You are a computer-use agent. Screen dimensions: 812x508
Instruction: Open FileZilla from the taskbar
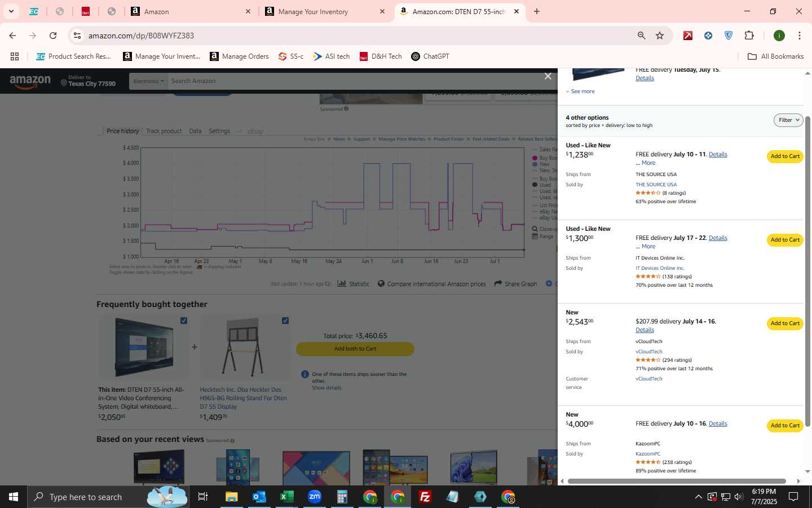pos(425,497)
